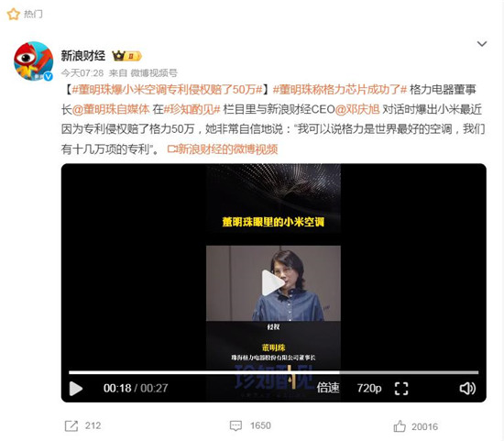Click the repost share icon
Viewport: 504px width, 441px height.
(71, 426)
